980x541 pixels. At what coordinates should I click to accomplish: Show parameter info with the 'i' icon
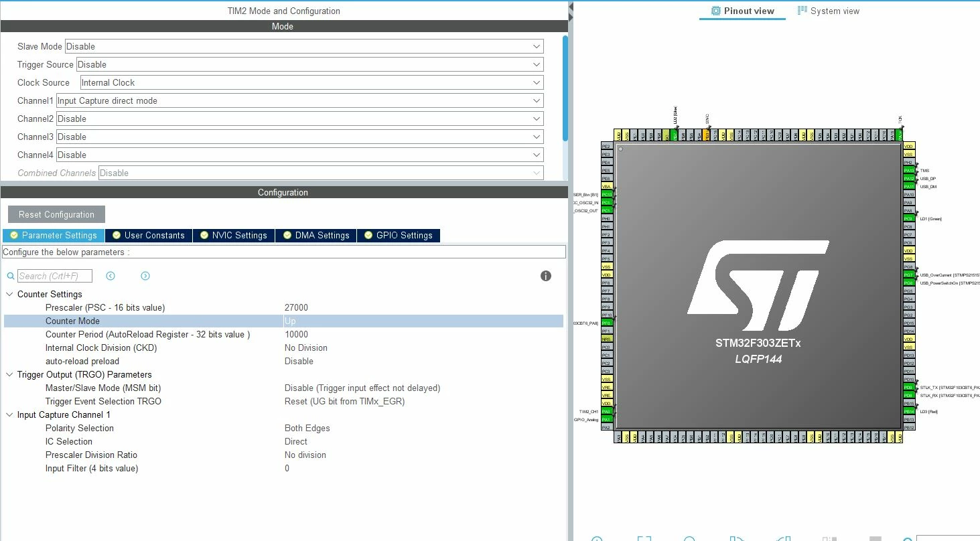tap(546, 276)
